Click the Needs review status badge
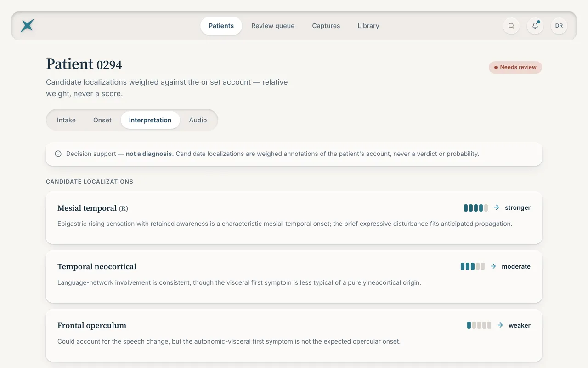588x368 pixels. coord(515,67)
